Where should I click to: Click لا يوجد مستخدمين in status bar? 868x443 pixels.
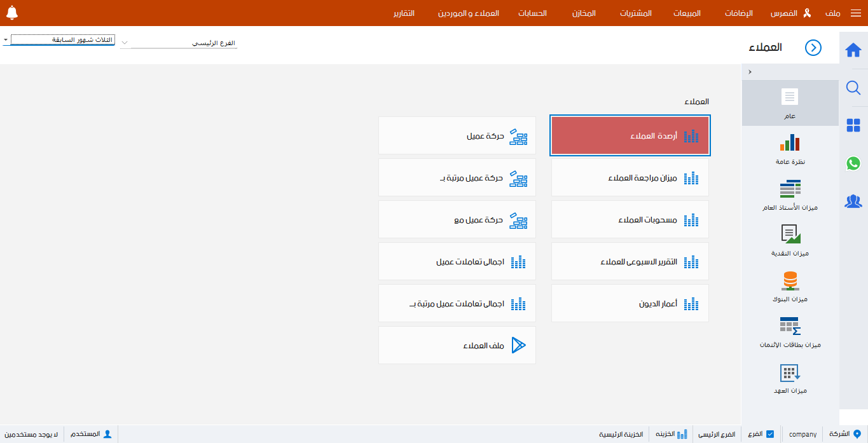(31, 434)
